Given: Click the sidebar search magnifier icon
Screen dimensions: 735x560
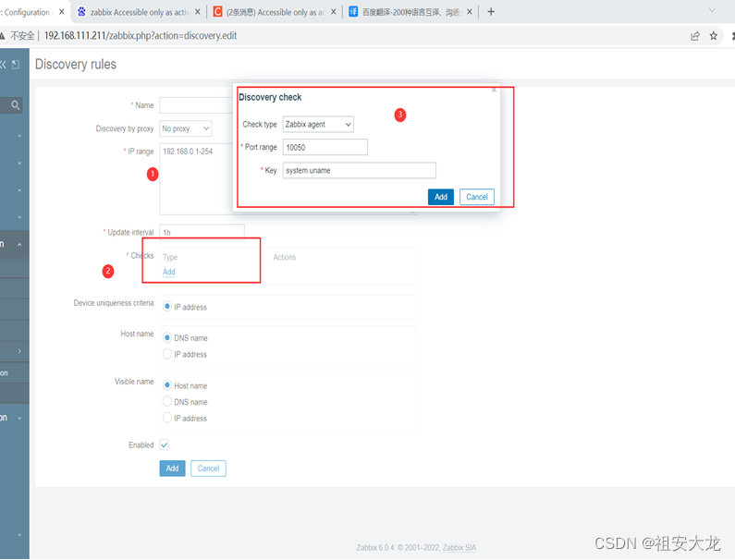Looking at the screenshot, I should coord(16,105).
